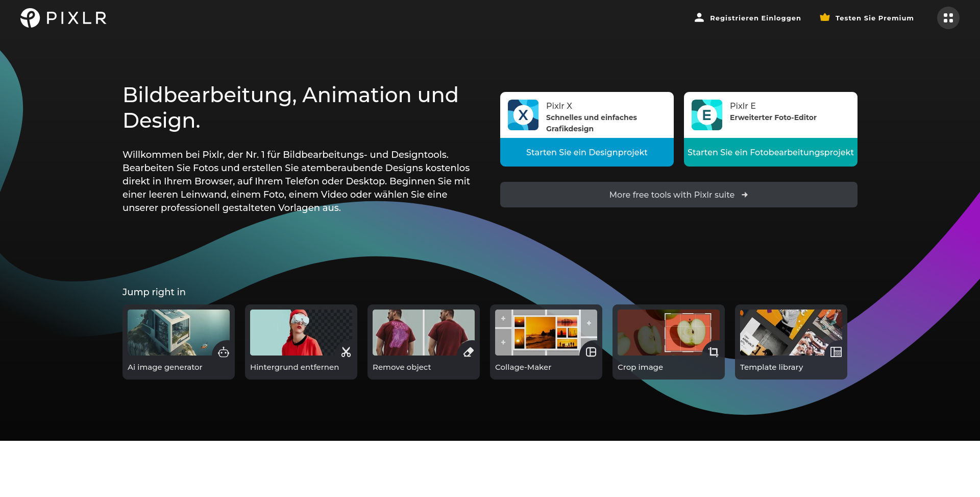
Task: Click the Pixlr logo in header
Action: pos(63,18)
